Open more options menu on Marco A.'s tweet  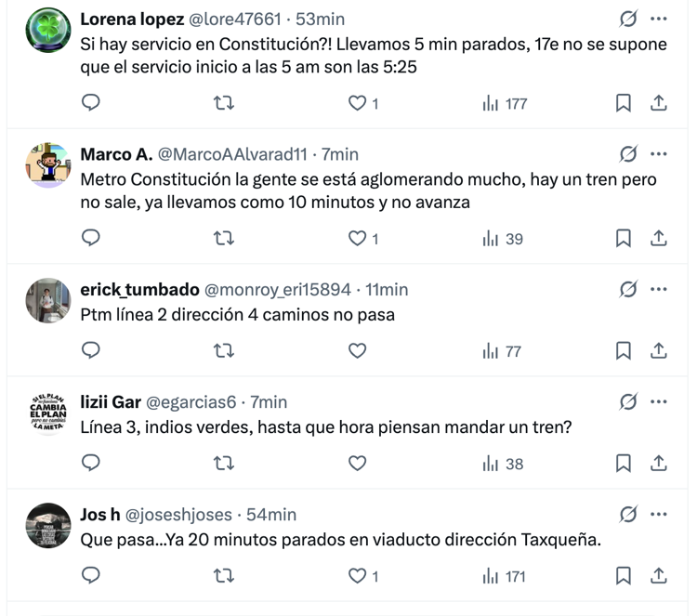coord(659,153)
